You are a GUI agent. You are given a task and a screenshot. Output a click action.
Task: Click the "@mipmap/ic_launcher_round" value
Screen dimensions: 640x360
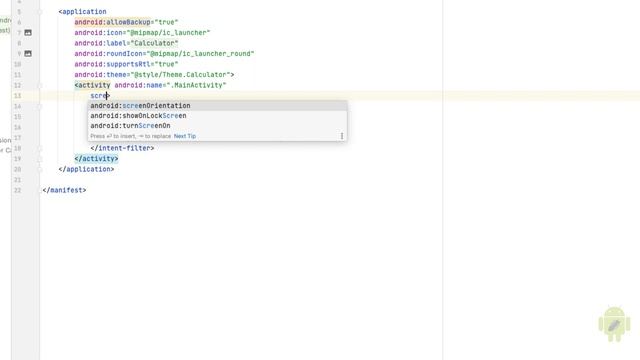click(x=200, y=53)
